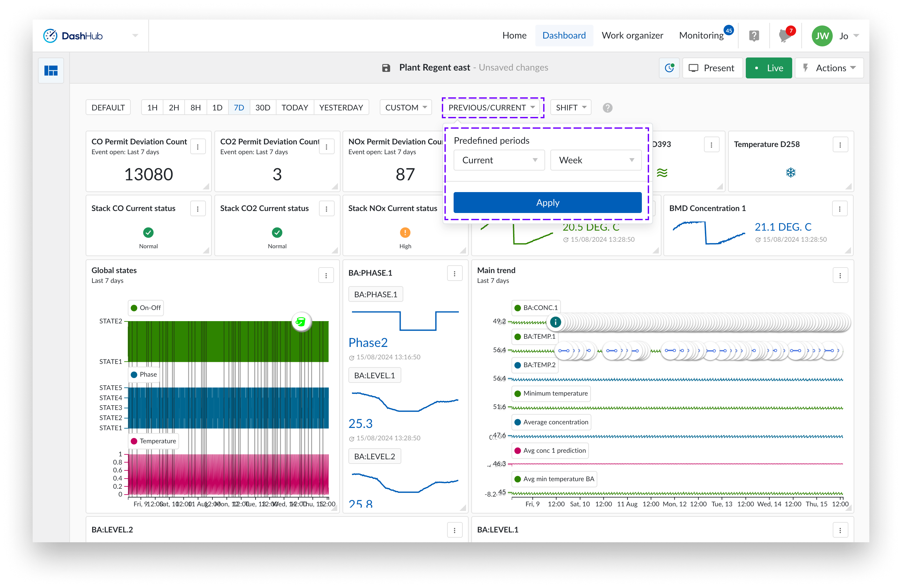Image resolution: width=902 pixels, height=588 pixels.
Task: Click the BA:LEVEL.2 tag label in BA:PHASE.1 tile
Action: pyautogui.click(x=375, y=457)
